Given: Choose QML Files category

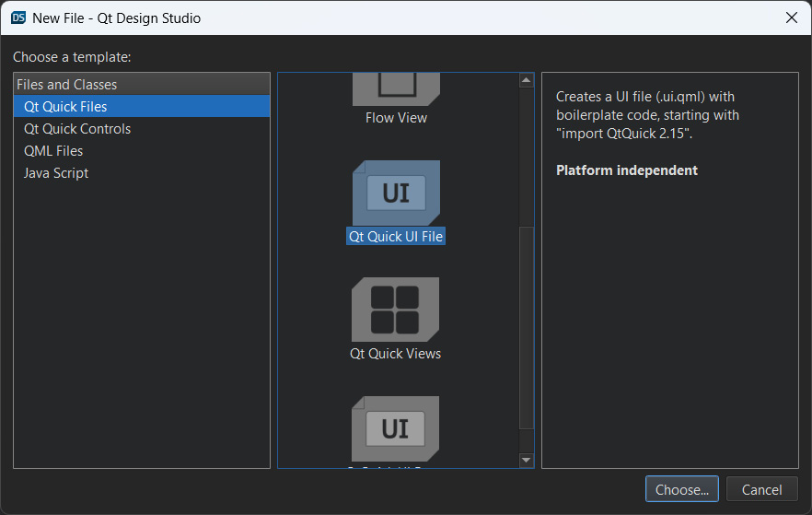Looking at the screenshot, I should click(x=142, y=151).
